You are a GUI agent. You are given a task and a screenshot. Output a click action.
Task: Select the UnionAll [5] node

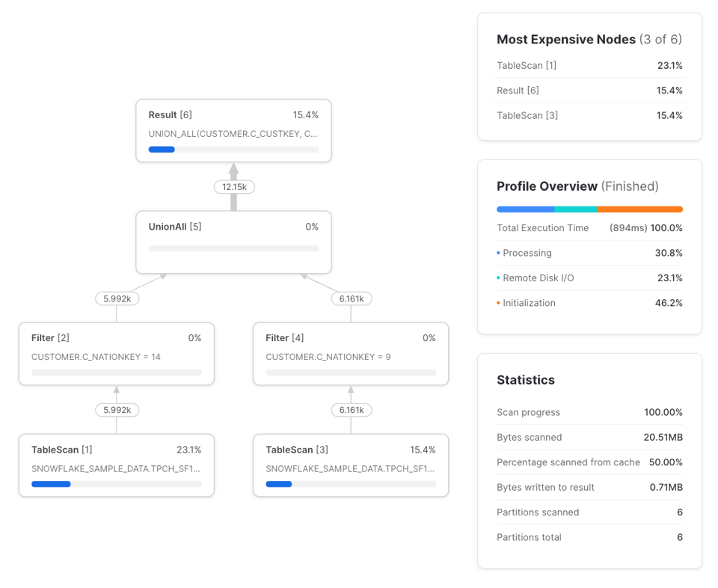(x=233, y=242)
